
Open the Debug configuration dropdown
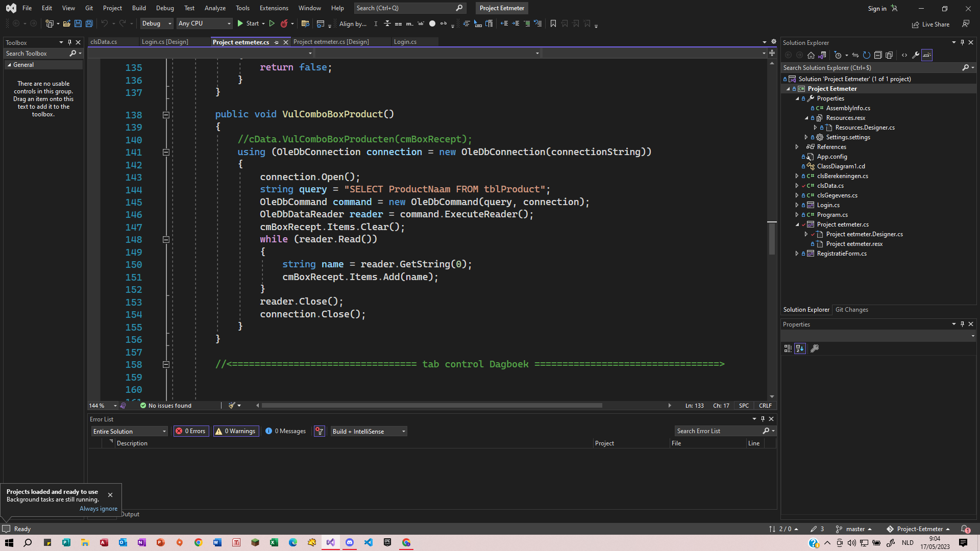(157, 23)
